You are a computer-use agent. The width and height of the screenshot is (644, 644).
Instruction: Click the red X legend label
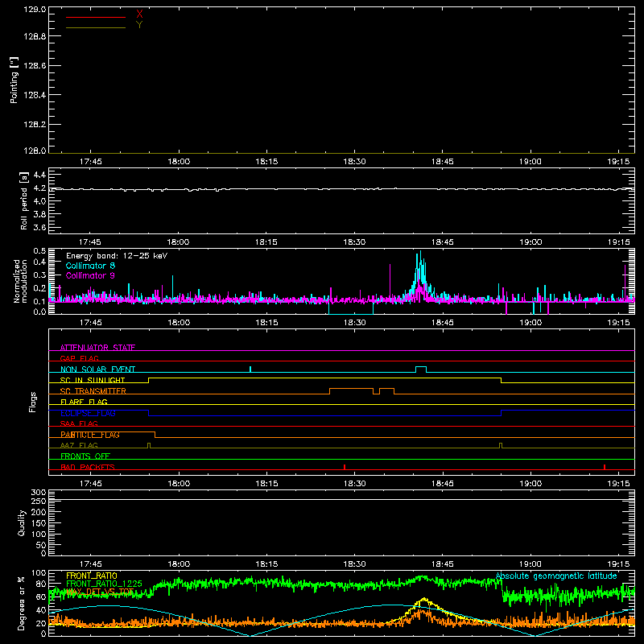point(139,14)
